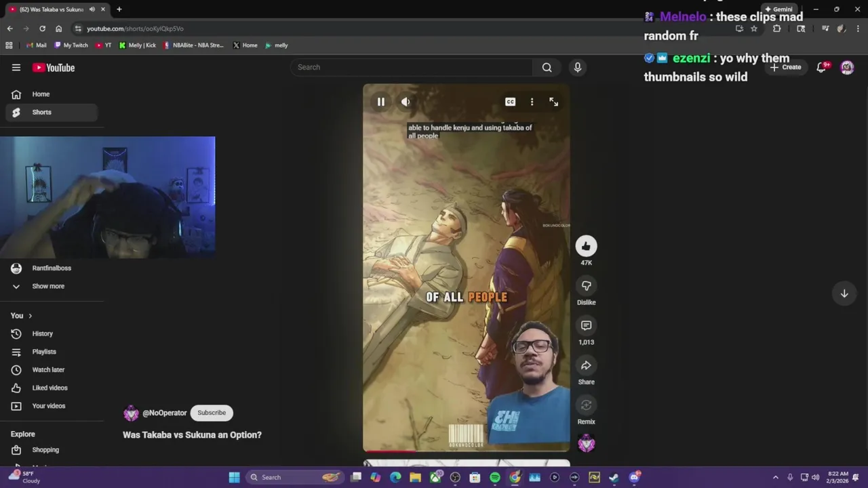Image resolution: width=868 pixels, height=488 pixels.
Task: Open the Windows Start menu
Action: pyautogui.click(x=234, y=477)
